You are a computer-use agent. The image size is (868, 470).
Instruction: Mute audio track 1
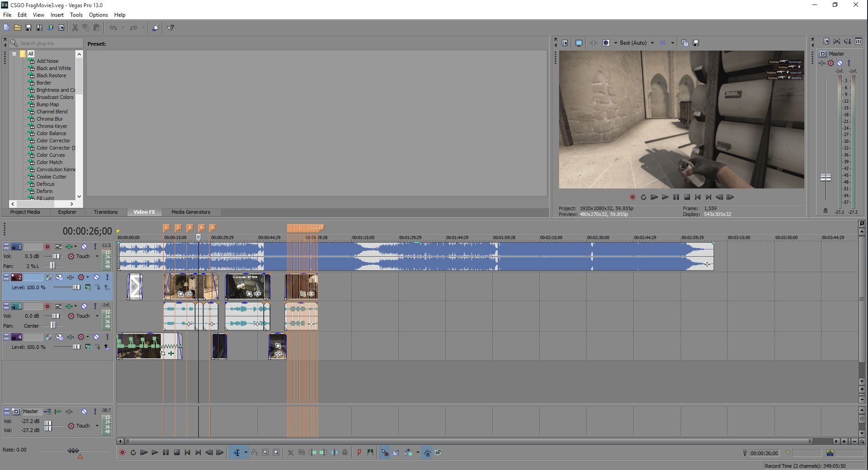click(x=84, y=247)
